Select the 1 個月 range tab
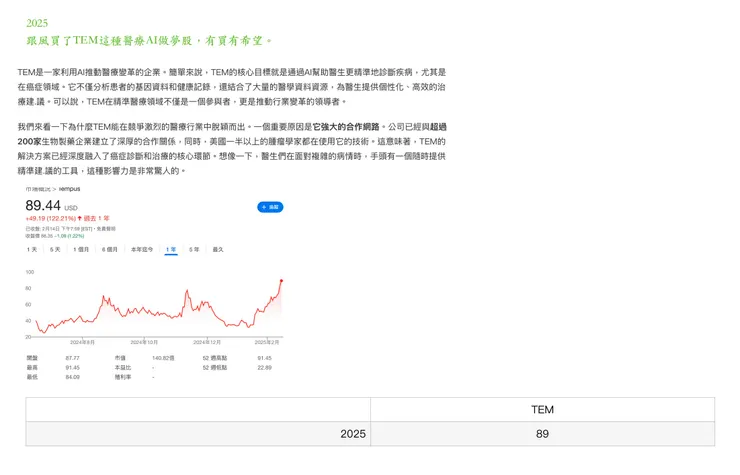This screenshot has width=740, height=475. (81, 249)
